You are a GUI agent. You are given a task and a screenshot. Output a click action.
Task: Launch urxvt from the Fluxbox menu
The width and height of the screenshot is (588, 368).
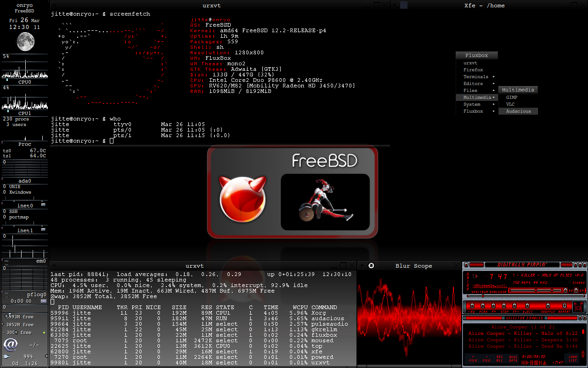pyautogui.click(x=477, y=63)
